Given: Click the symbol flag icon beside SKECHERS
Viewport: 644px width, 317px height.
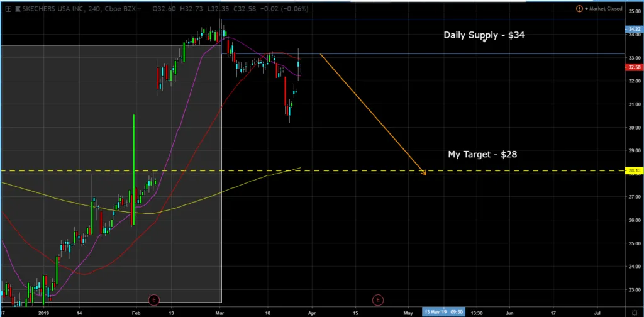Looking at the screenshot, I should tap(17, 9).
